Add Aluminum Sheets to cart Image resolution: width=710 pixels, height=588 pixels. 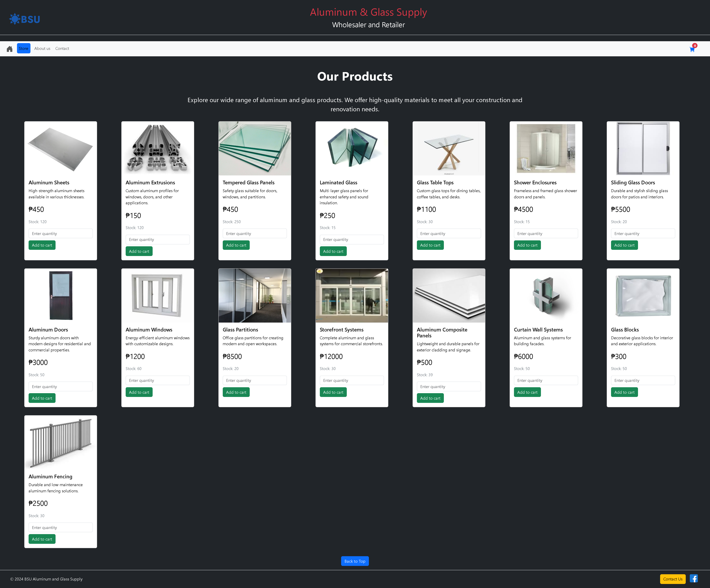pyautogui.click(x=42, y=245)
